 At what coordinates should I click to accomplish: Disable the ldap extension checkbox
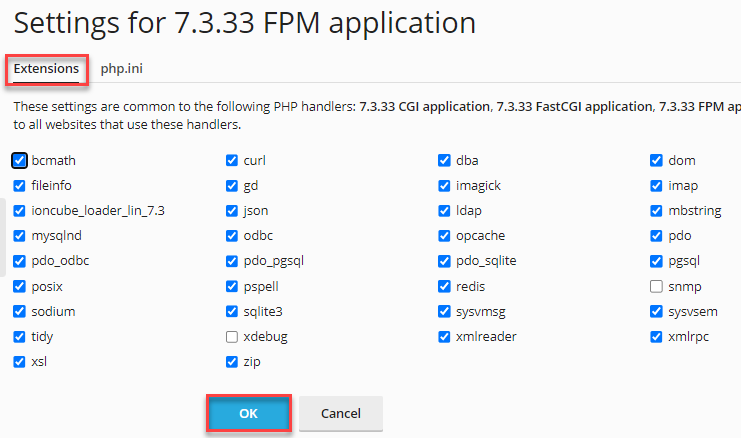(444, 211)
